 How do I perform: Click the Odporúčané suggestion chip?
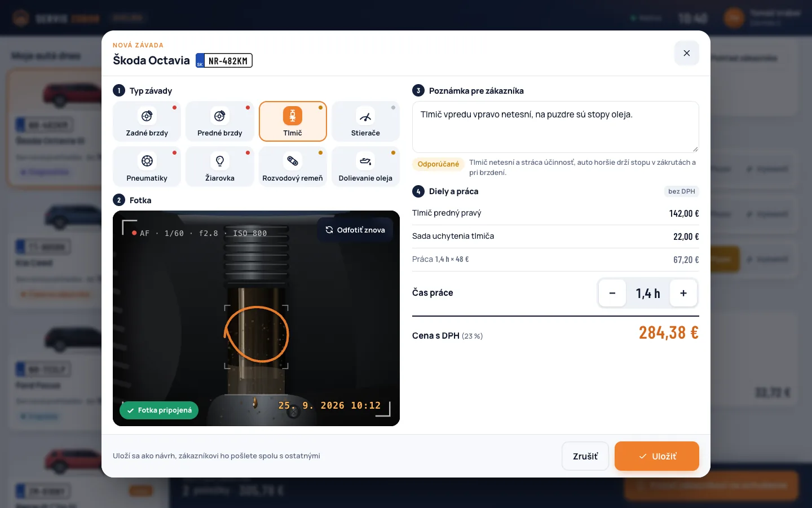pyautogui.click(x=438, y=164)
